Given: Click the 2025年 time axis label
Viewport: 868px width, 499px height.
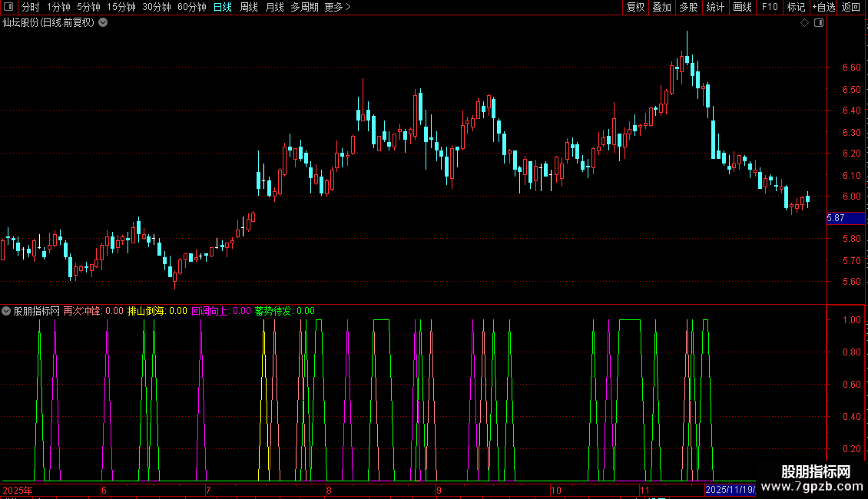Looking at the screenshot, I should [x=18, y=490].
